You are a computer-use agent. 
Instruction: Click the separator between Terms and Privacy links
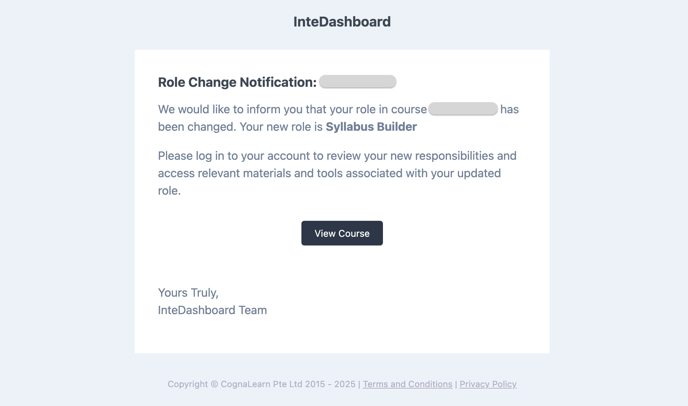point(456,384)
